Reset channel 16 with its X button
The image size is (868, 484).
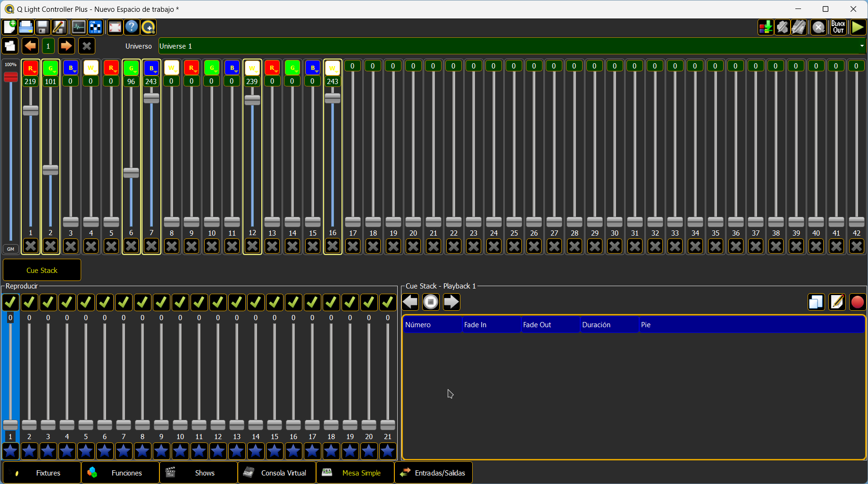[333, 246]
